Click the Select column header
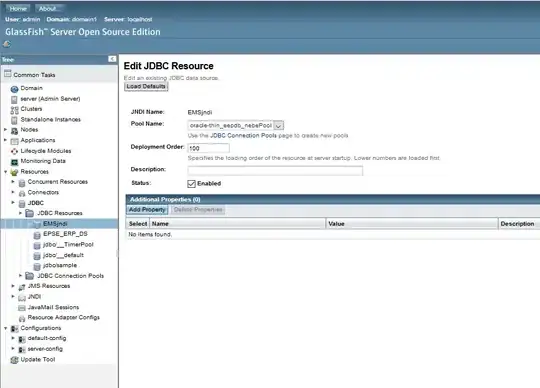The width and height of the screenshot is (540, 388). tap(138, 224)
